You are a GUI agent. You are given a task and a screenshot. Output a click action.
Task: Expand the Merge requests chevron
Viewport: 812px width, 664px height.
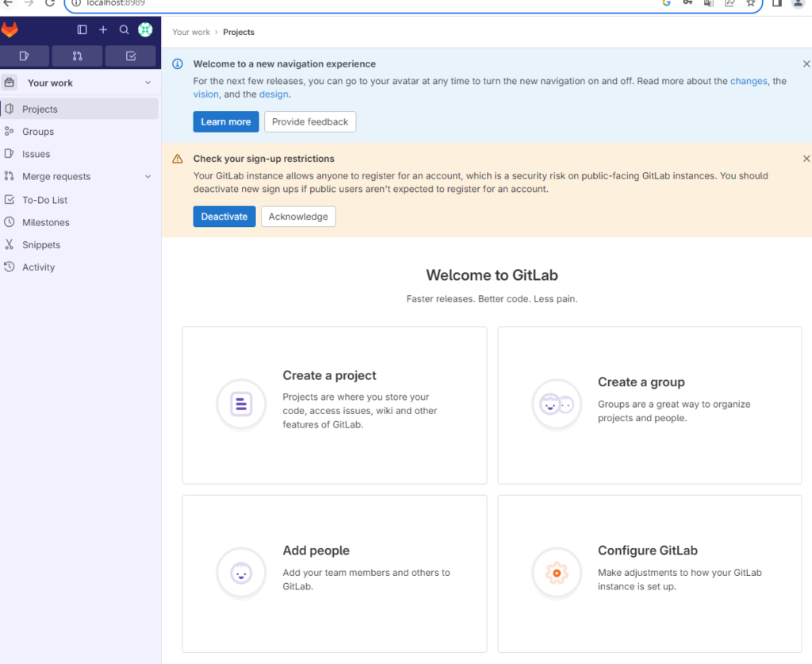pyautogui.click(x=147, y=177)
